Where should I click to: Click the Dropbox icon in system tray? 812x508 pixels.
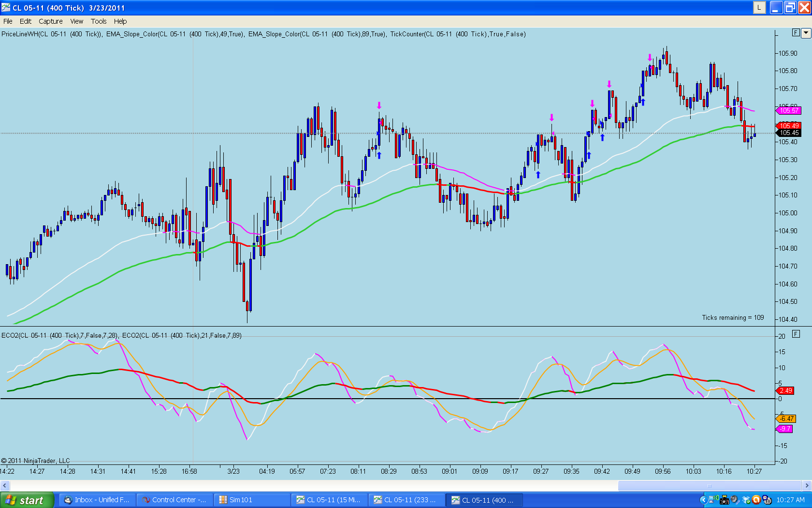pos(746,500)
